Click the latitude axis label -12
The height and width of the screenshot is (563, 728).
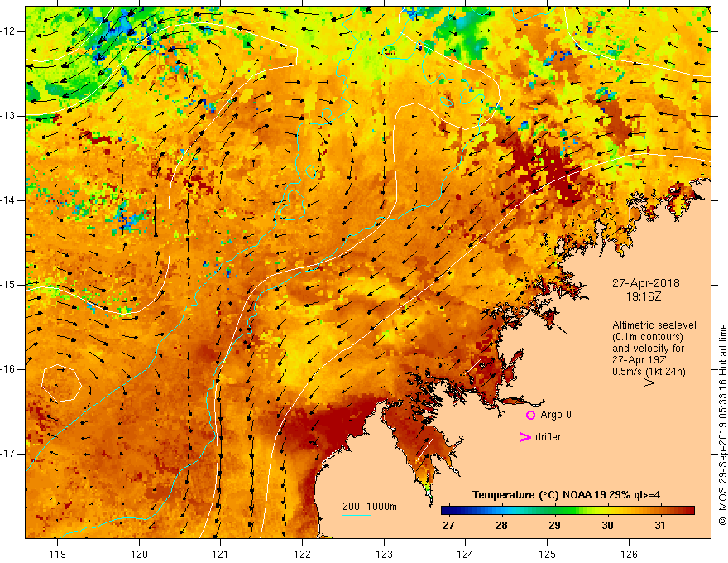tap(9, 31)
